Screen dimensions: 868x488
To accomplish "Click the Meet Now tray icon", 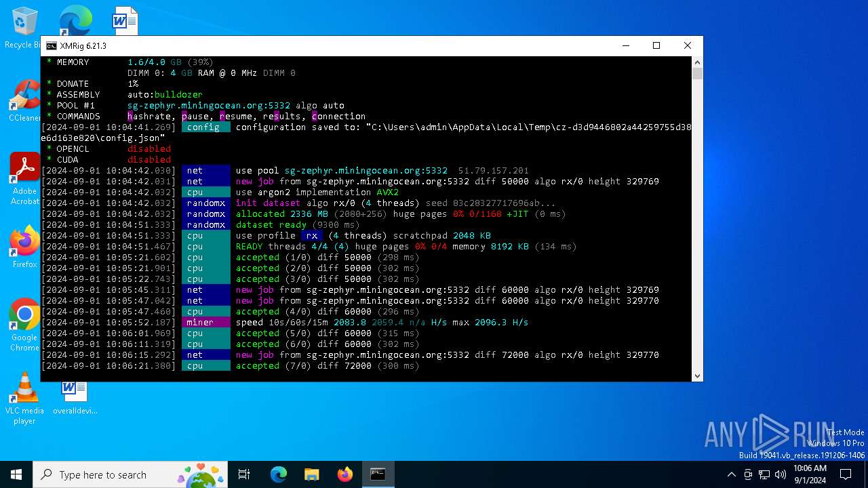I will click(x=748, y=474).
